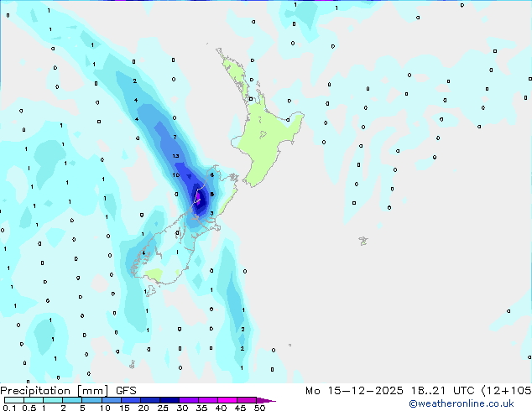Click the 'Mo 15-12-2025' date text
Screen dimensions: 532x411
pos(354,391)
